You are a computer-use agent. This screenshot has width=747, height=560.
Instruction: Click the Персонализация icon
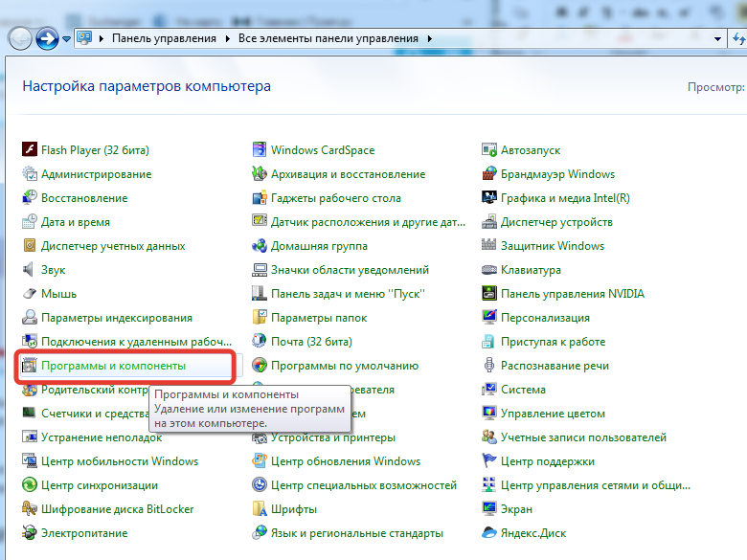489,317
